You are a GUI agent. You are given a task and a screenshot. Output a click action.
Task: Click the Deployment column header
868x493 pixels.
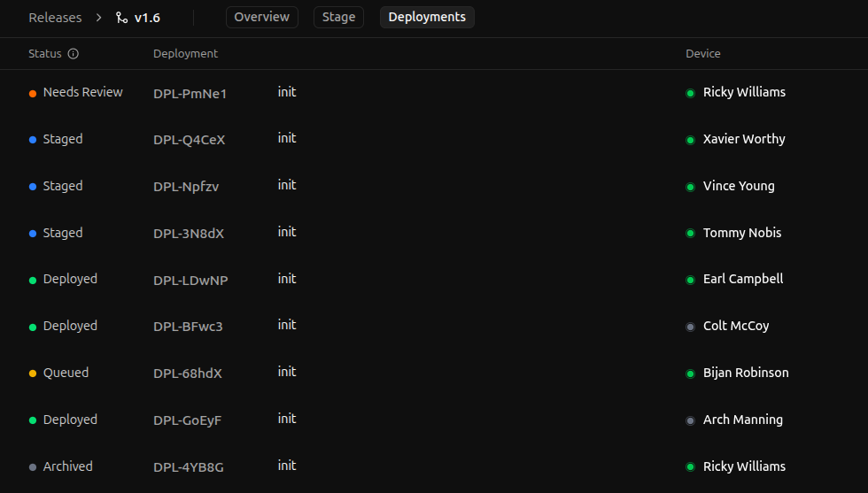coord(185,54)
